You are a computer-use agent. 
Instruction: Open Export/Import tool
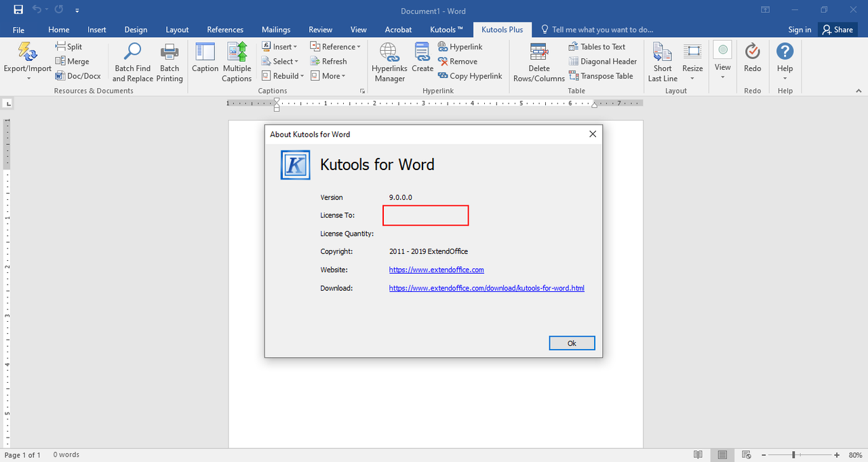(x=28, y=61)
